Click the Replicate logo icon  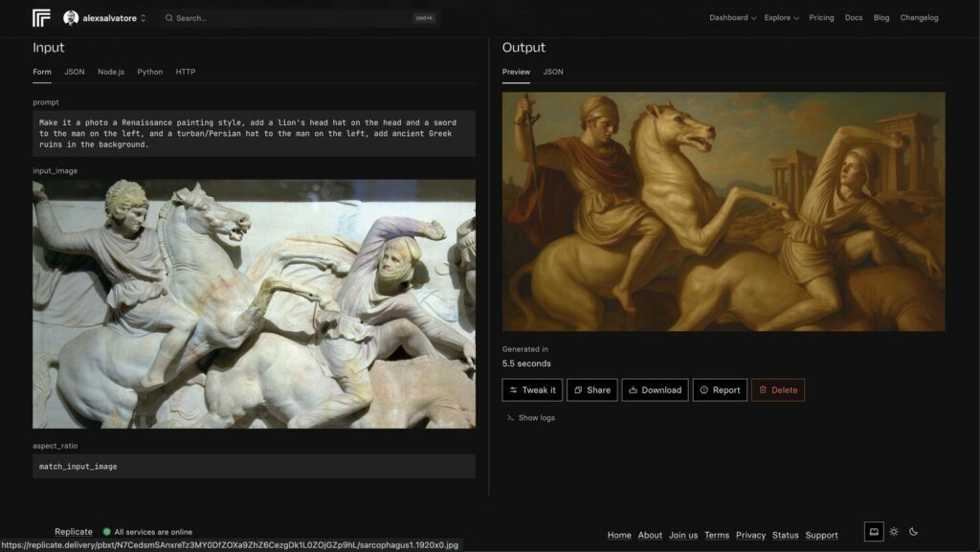(x=41, y=17)
